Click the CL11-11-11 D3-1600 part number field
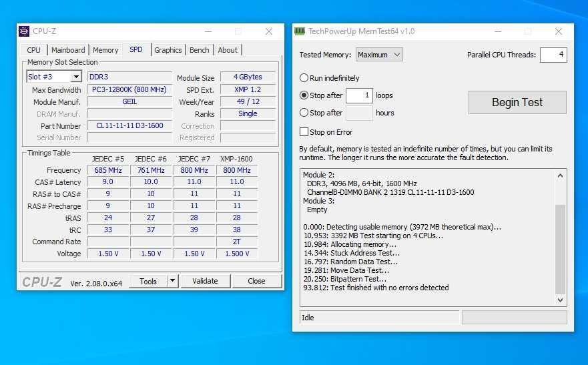Image resolution: width=588 pixels, height=365 pixels. (x=129, y=125)
